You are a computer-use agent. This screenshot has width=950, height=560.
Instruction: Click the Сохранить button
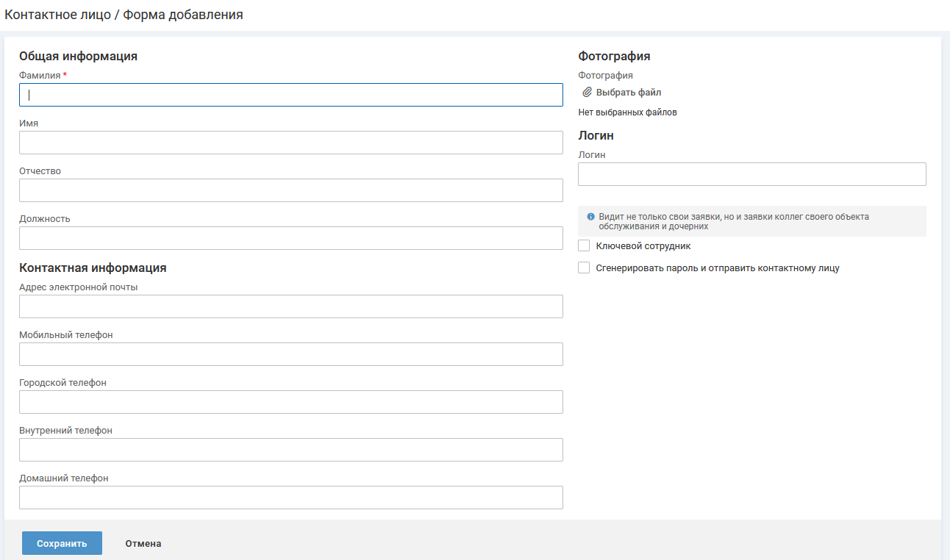tap(62, 544)
